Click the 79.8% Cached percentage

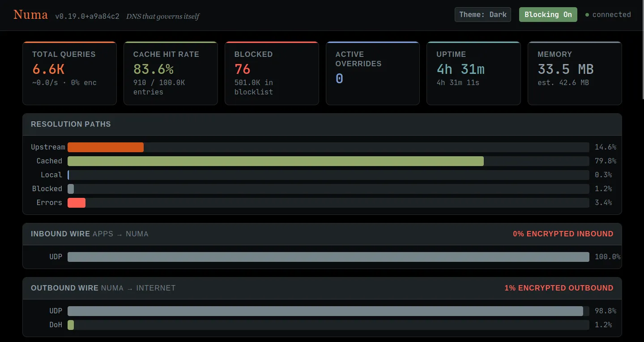pos(606,161)
